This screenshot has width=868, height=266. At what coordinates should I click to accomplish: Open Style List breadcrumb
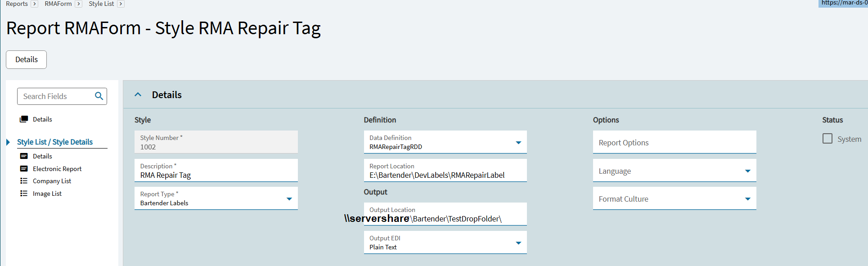click(x=101, y=4)
